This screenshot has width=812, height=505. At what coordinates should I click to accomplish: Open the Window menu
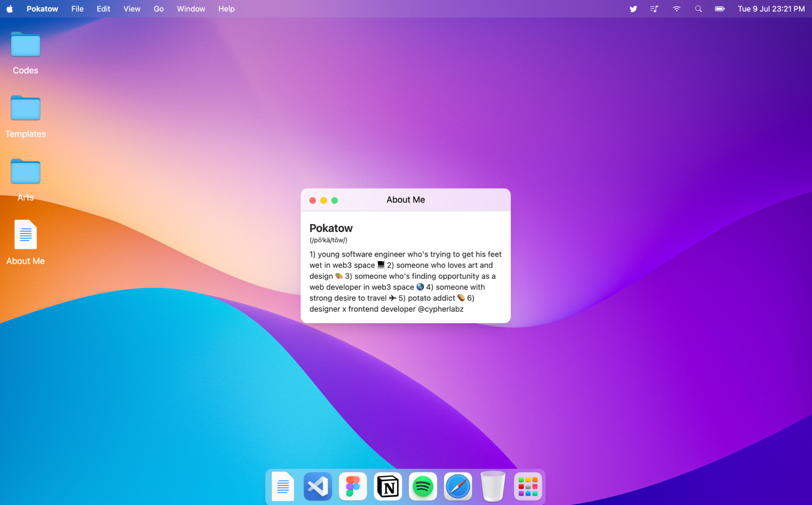[x=191, y=9]
